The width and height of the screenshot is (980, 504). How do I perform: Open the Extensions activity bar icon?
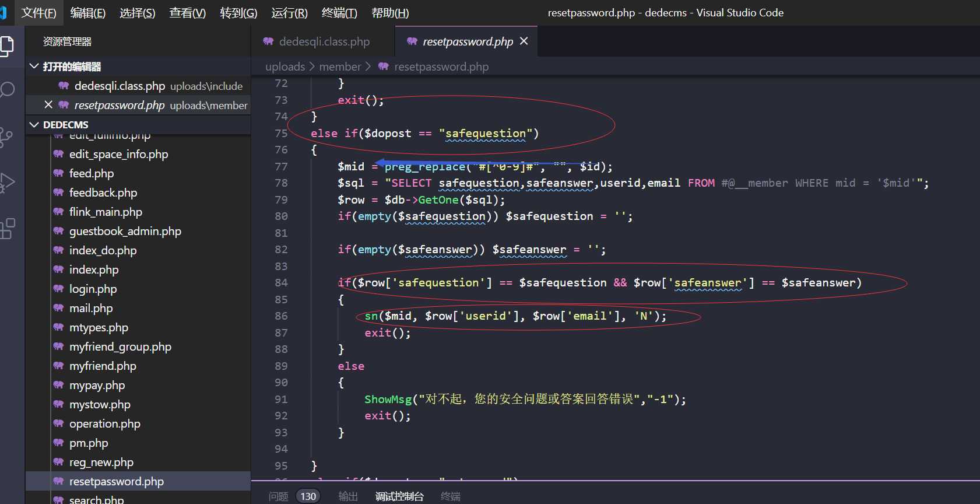pos(7,229)
